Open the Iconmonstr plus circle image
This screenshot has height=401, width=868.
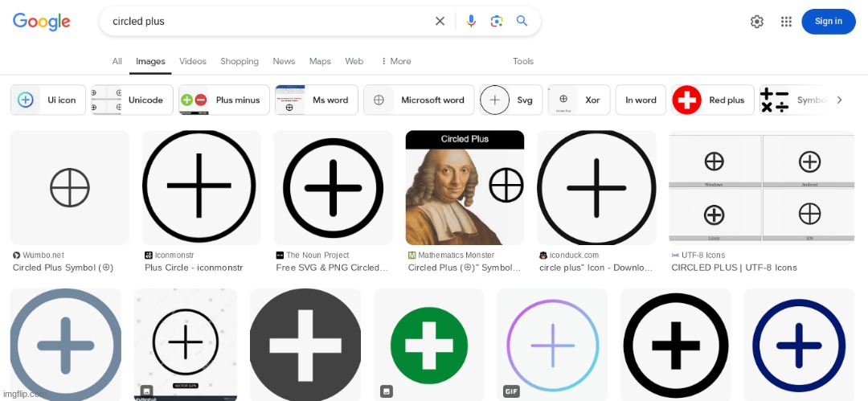pyautogui.click(x=202, y=188)
